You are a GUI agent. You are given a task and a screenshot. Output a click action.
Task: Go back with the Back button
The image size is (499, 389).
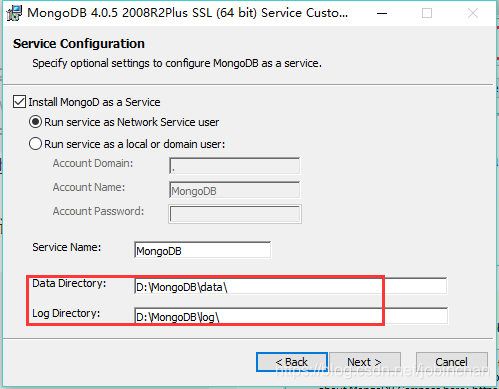pos(292,362)
